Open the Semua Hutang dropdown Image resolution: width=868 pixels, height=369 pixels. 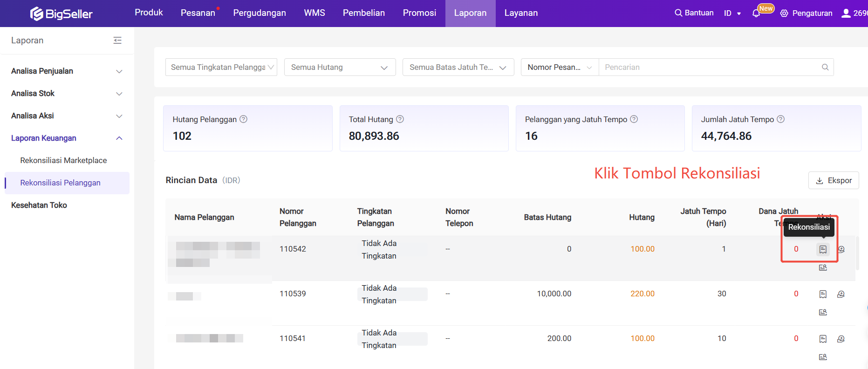pyautogui.click(x=340, y=67)
